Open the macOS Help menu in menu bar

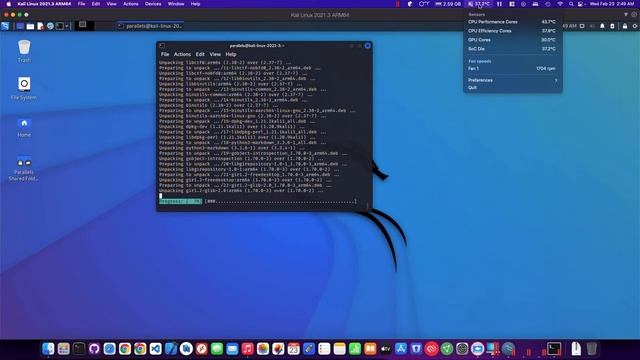[x=196, y=4]
